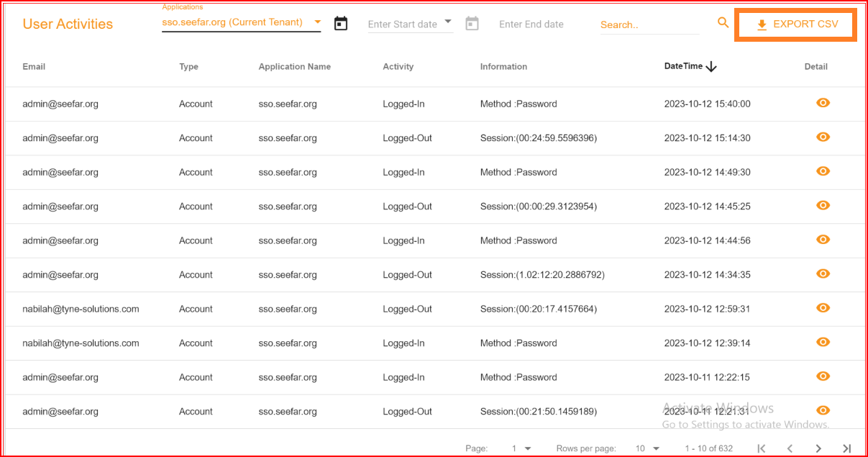Click Method :Password in the 14:49:30 row

(x=518, y=172)
